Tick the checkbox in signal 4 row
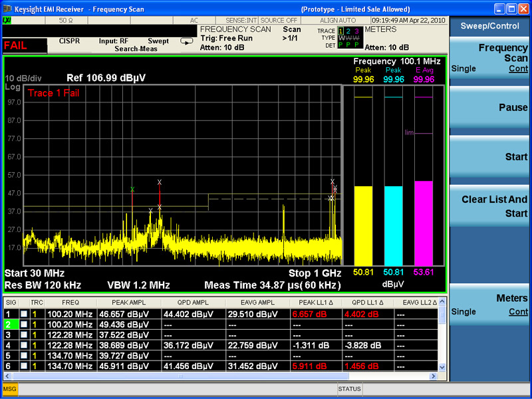 pos(24,345)
